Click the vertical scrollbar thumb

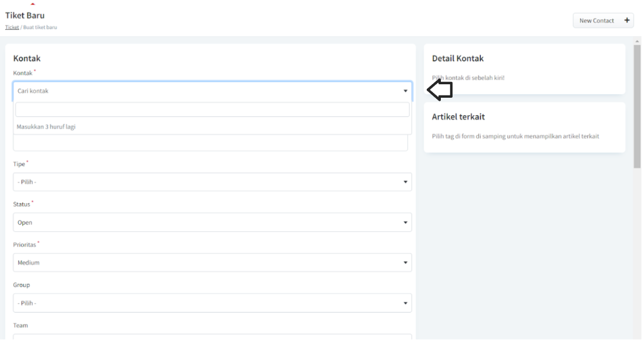637,105
